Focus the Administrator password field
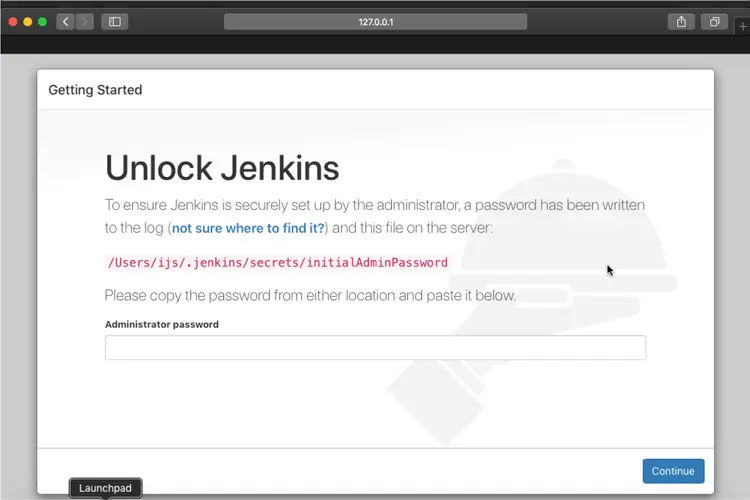Screen dimensions: 750x500 [375, 347]
